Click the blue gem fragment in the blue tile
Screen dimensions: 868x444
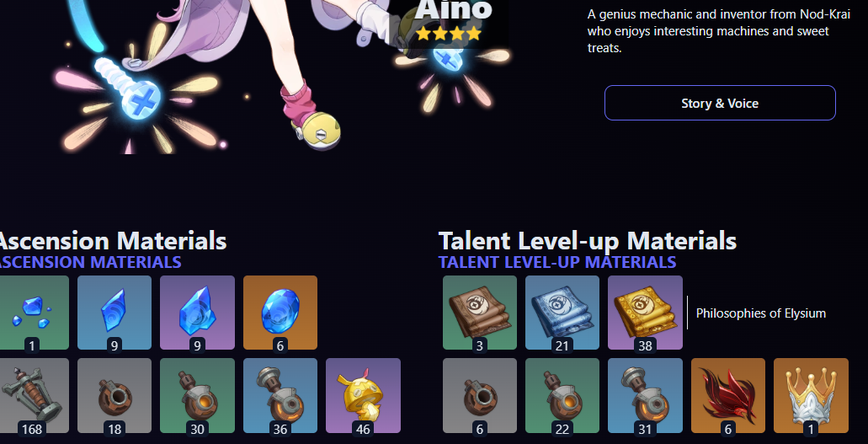pyautogui.click(x=114, y=313)
